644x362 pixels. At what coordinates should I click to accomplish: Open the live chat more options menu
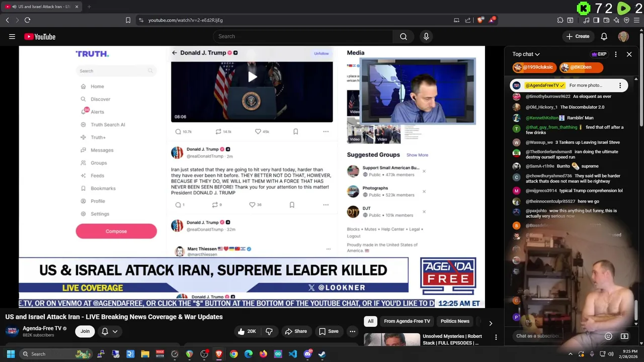[616, 54]
